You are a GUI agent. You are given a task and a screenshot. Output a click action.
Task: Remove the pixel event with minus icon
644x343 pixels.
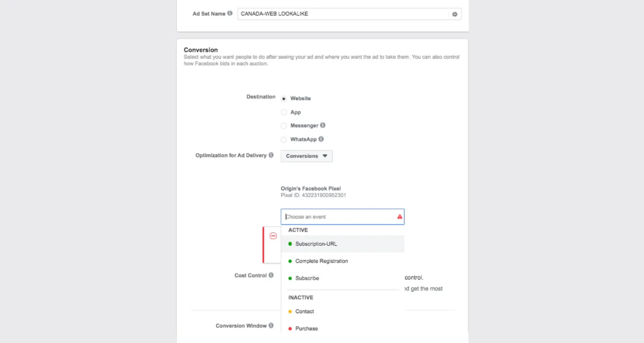(x=273, y=236)
